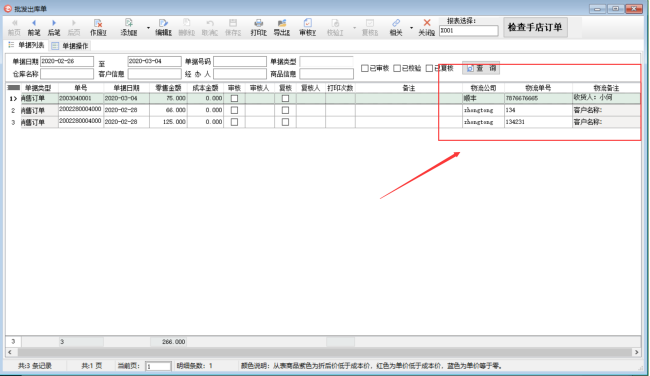
Task: Click the 查询 search button
Action: (x=481, y=68)
